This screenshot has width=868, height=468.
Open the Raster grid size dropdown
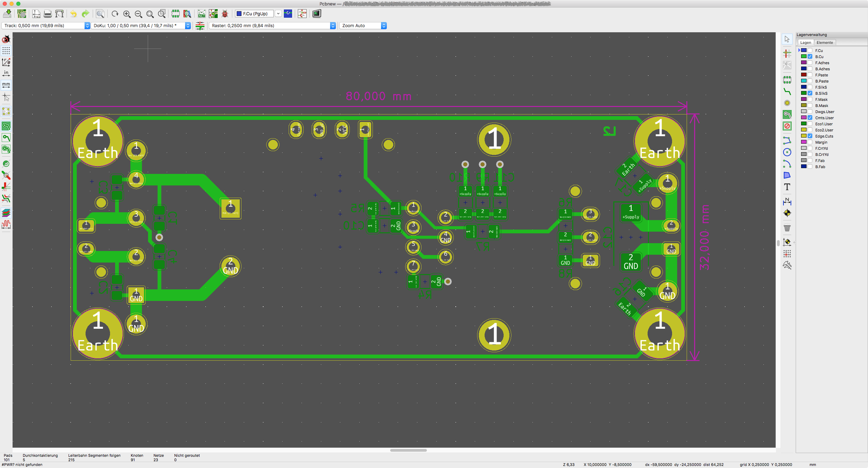pos(272,25)
